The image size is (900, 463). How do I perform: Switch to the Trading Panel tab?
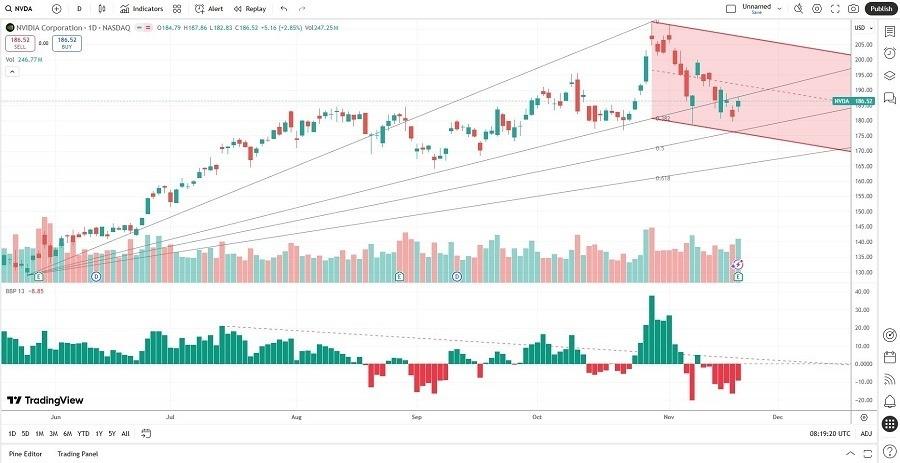point(76,454)
